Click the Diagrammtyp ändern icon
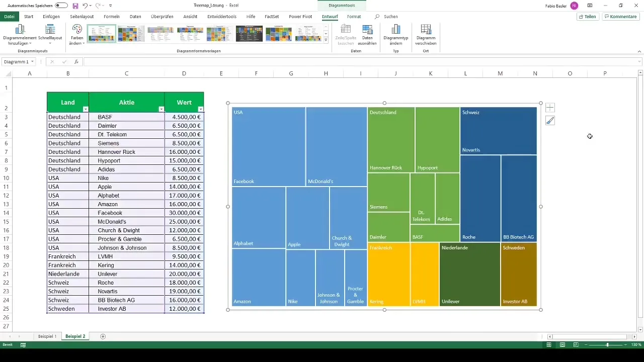Viewport: 644px width, 362px height. pyautogui.click(x=395, y=29)
